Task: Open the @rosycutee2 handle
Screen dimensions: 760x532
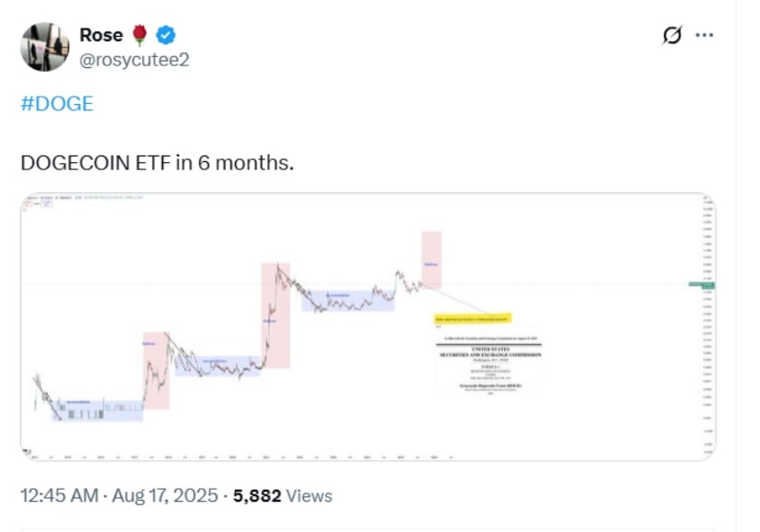Action: [x=134, y=60]
